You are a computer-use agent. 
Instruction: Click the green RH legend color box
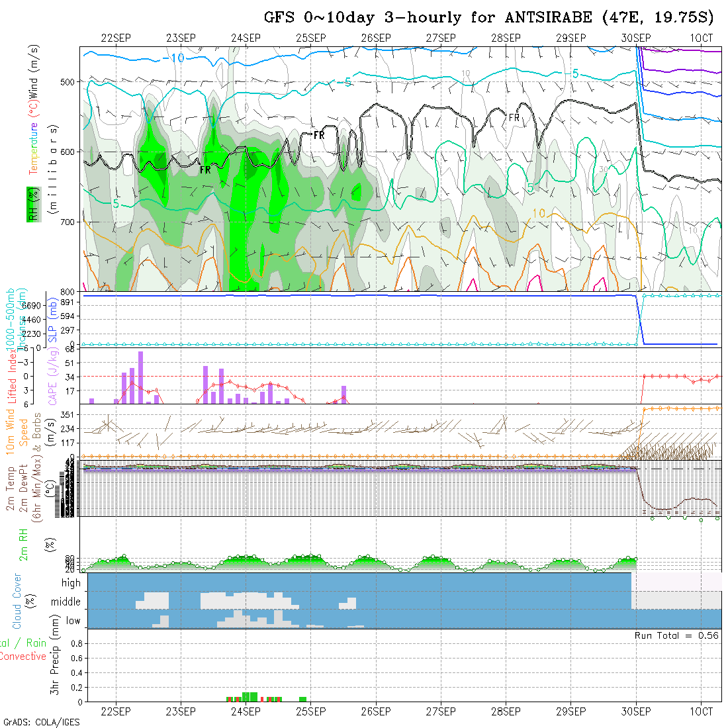(34, 205)
